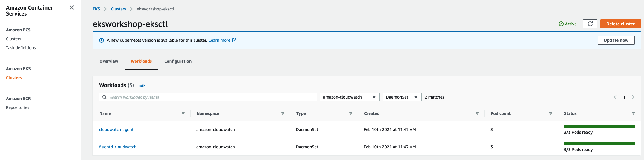Go to next page of workloads

(633, 97)
